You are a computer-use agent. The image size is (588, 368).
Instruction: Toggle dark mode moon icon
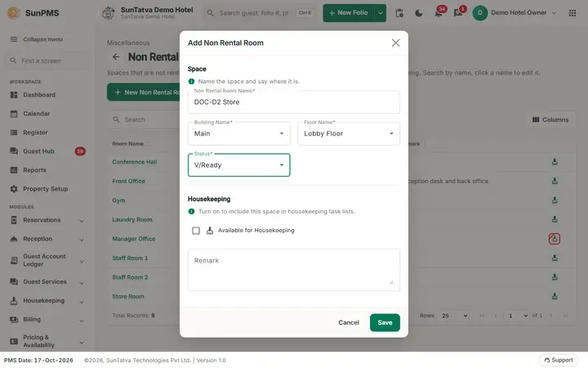pos(418,13)
